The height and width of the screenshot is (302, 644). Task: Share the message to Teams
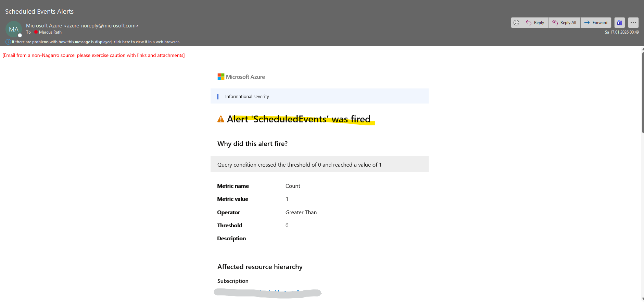(619, 23)
